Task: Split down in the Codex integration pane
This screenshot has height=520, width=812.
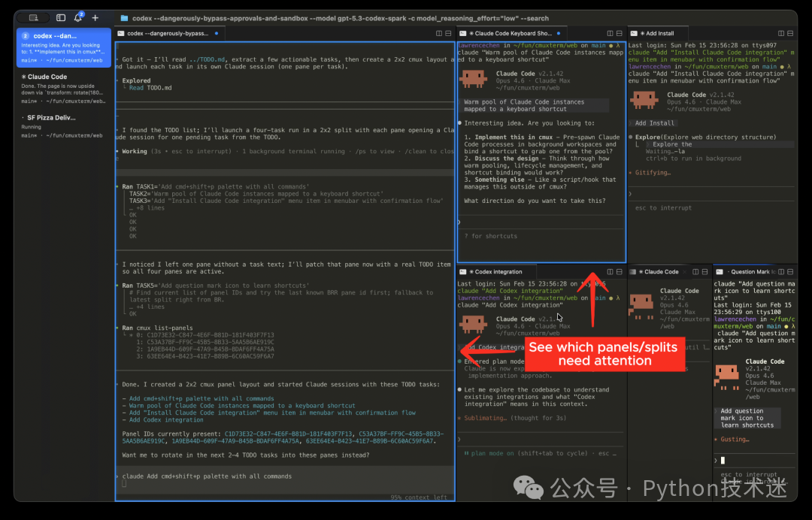Action: (x=620, y=271)
